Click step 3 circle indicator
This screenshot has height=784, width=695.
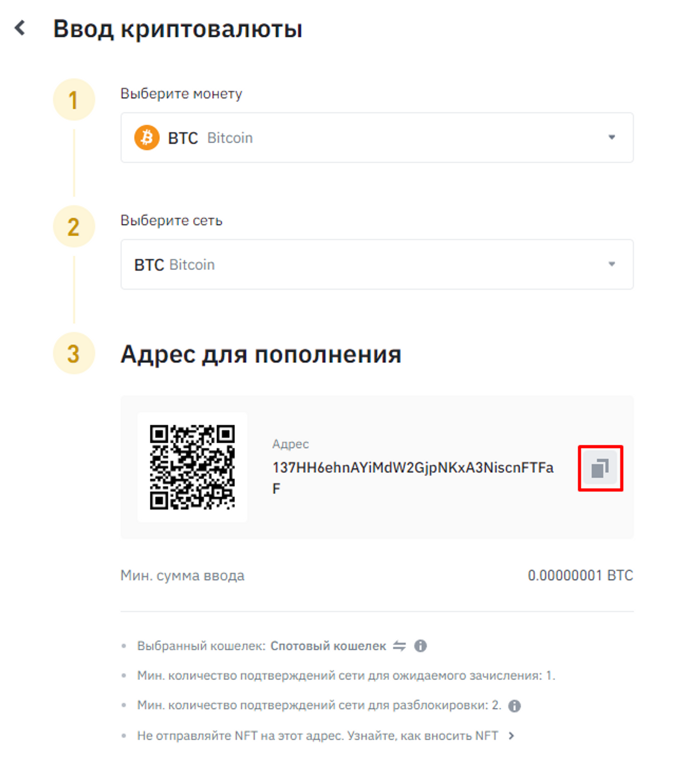pos(74,353)
